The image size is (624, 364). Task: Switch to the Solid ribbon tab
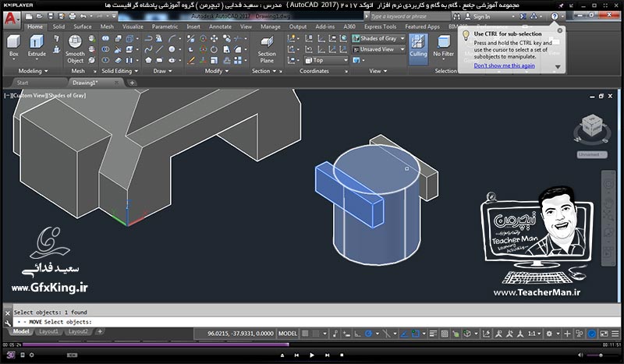coord(58,27)
